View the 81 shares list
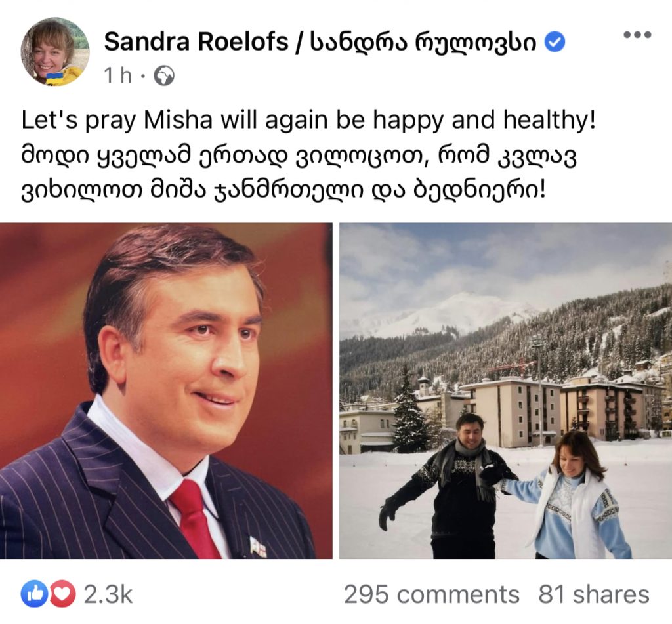This screenshot has height=624, width=672. point(594,594)
